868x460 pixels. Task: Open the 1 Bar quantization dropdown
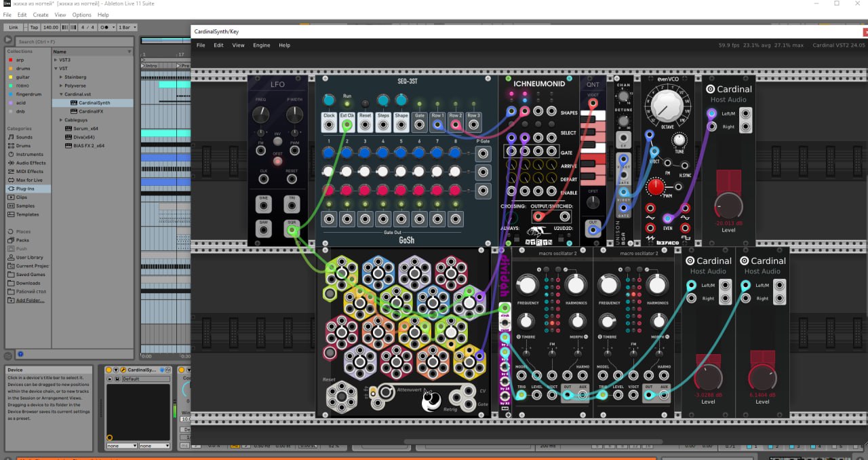coord(128,27)
